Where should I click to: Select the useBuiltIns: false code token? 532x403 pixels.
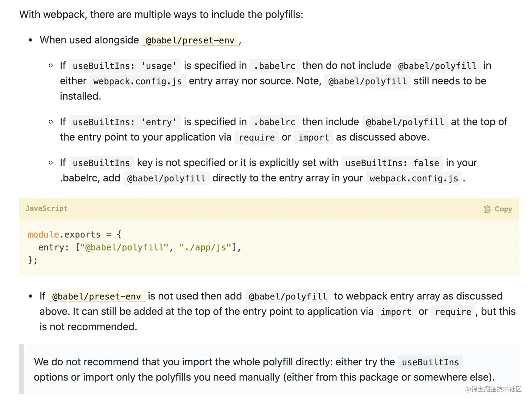pos(392,163)
